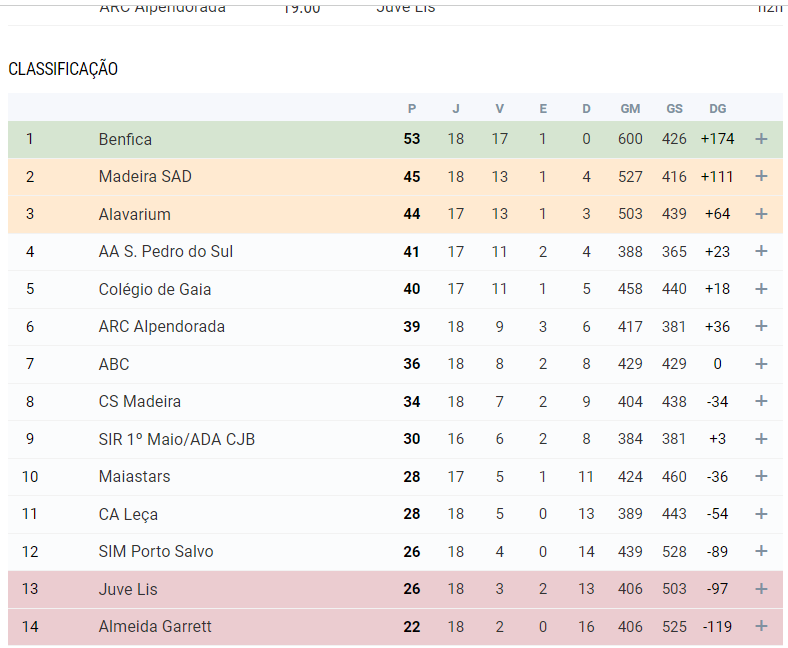
Task: Open plus icon for AA S. Pedro do Sul
Action: pos(761,252)
